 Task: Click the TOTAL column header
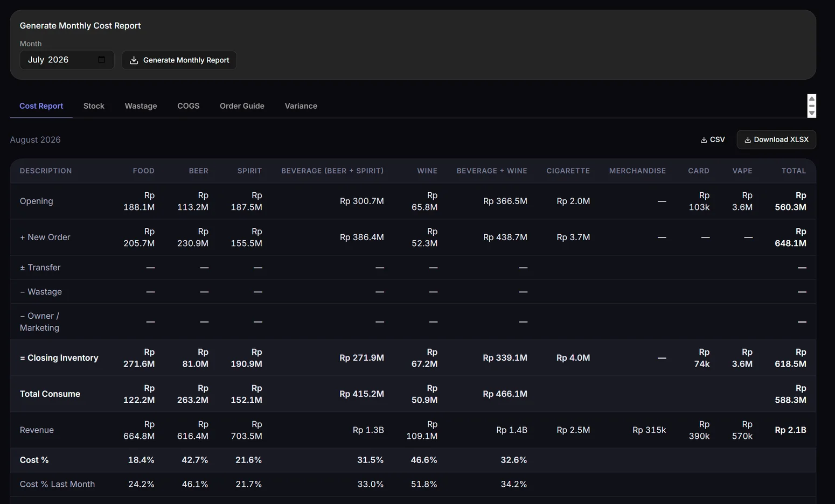794,171
